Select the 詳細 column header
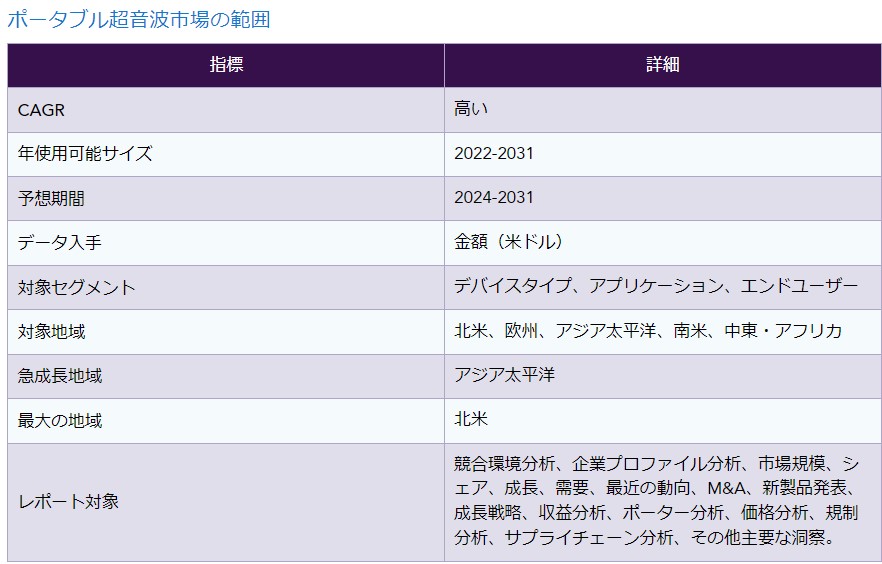This screenshot has height=564, width=882. 663,65
